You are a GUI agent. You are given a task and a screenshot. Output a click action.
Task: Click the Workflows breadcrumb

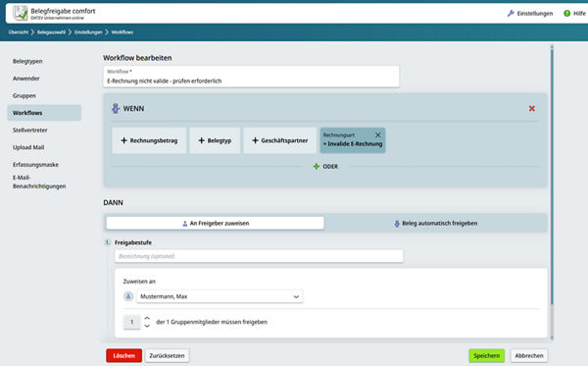pos(122,32)
